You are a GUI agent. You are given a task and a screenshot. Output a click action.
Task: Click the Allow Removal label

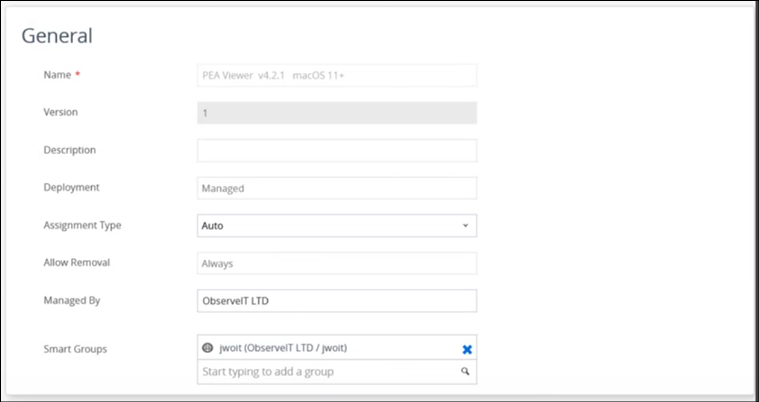point(77,262)
